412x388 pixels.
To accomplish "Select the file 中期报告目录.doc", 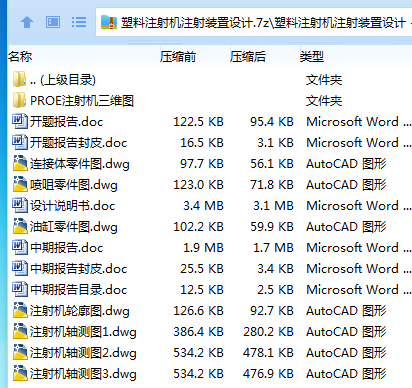I will click(x=78, y=290).
